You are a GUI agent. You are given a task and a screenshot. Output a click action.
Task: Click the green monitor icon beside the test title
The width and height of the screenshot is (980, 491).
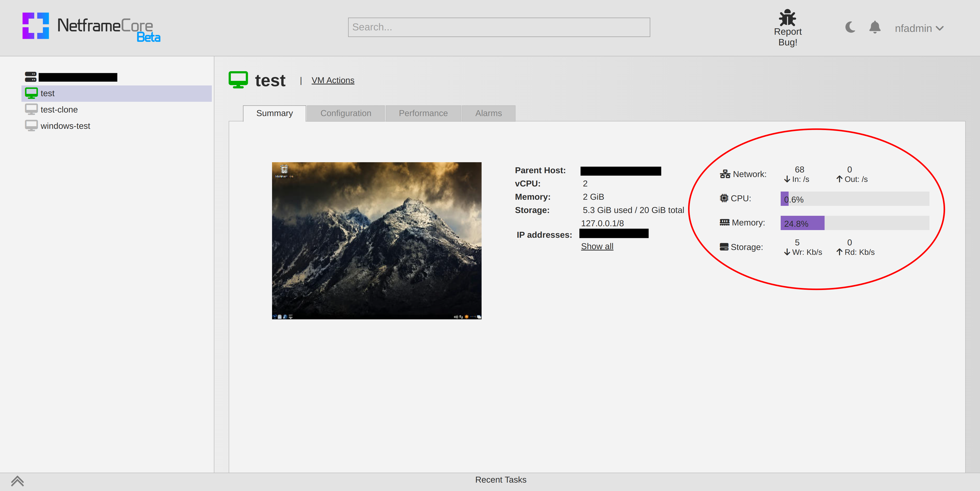pos(238,80)
